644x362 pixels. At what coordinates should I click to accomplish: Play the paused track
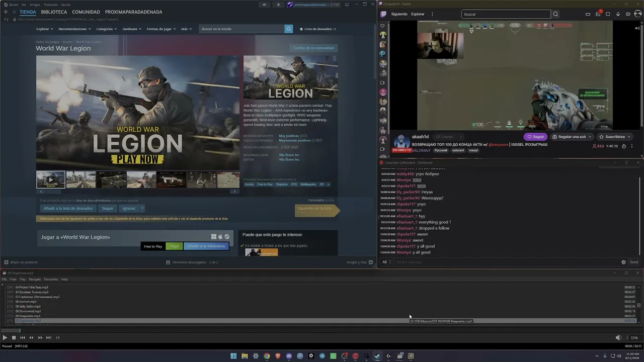pyautogui.click(x=5, y=338)
